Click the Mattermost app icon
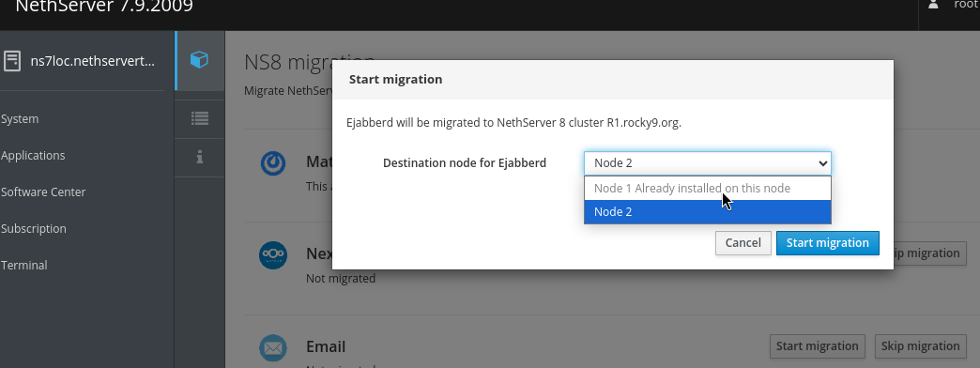This screenshot has height=368, width=980. pyautogui.click(x=273, y=163)
